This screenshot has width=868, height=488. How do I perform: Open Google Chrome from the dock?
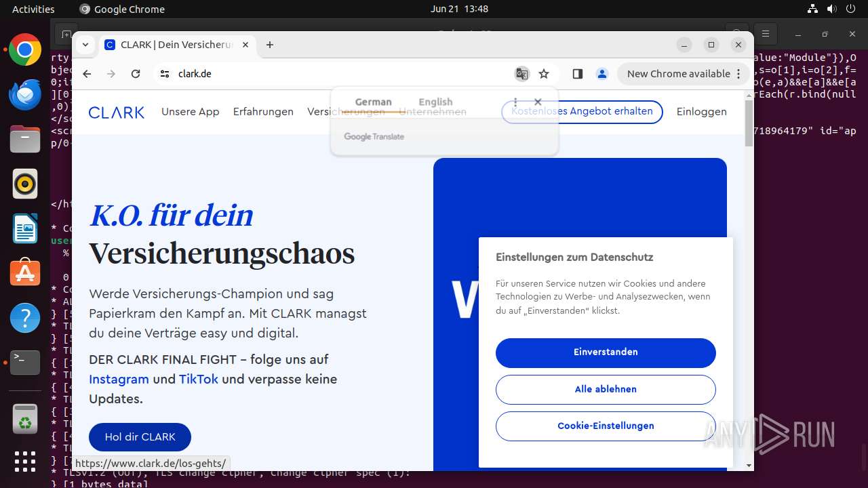click(x=25, y=50)
